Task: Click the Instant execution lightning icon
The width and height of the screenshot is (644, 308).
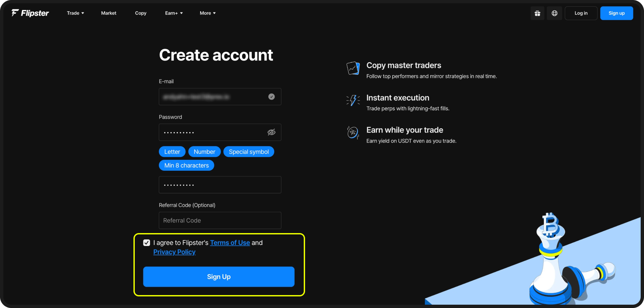Action: [353, 100]
